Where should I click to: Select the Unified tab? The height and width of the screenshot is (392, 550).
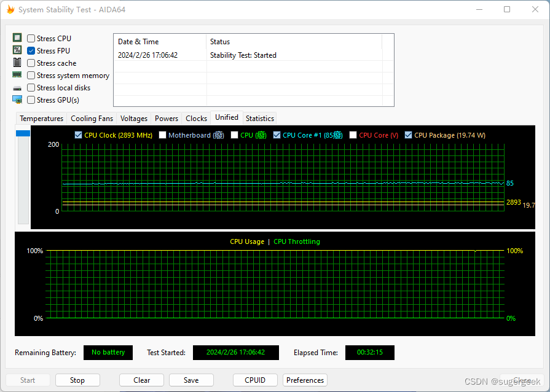[227, 117]
